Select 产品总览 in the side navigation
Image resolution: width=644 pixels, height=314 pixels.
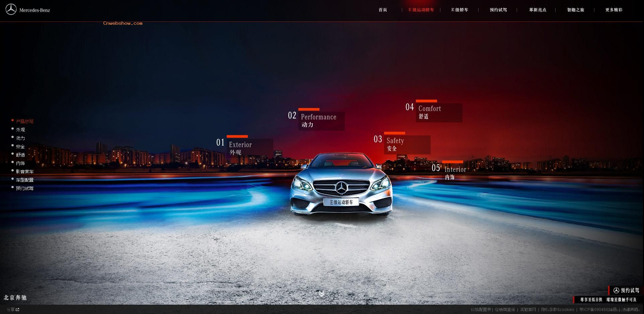click(x=25, y=121)
